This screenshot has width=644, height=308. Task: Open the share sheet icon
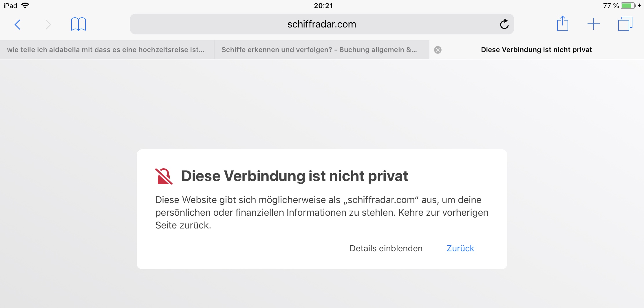click(x=562, y=24)
